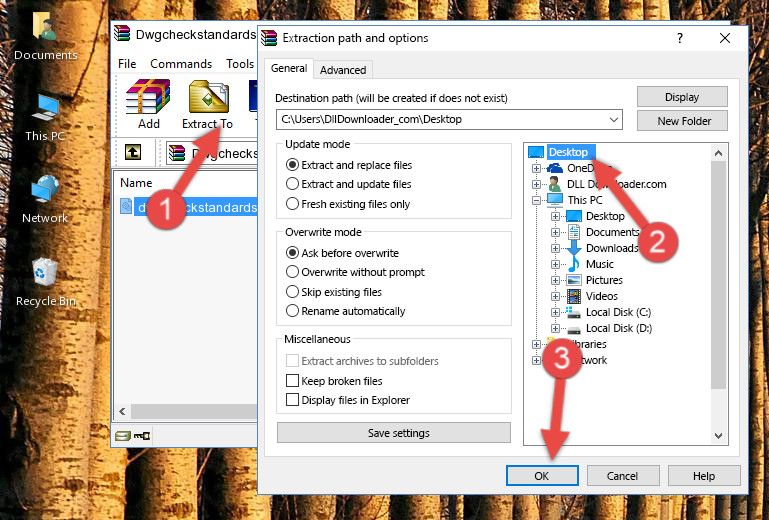
Task: Open the Tools menu in WinRAR
Action: pyautogui.click(x=240, y=64)
